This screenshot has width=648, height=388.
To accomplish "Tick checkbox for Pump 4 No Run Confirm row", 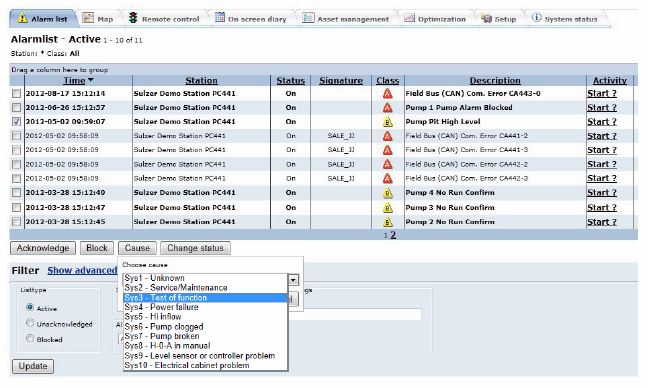I will 16,193.
